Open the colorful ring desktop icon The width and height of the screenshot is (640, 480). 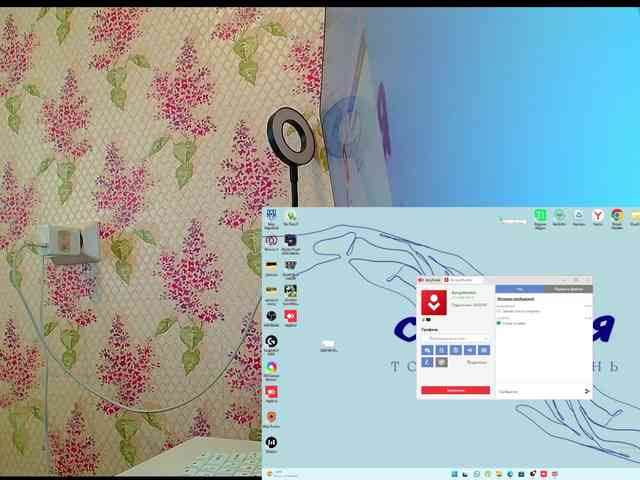271,369
